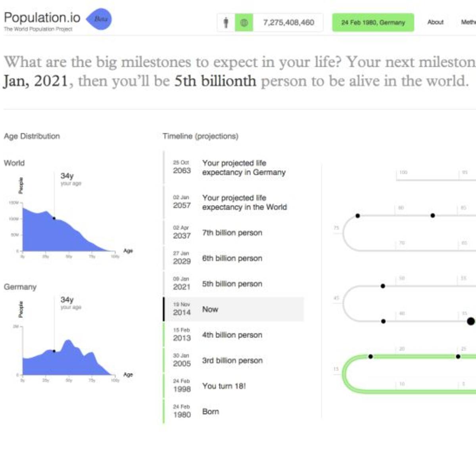The width and height of the screenshot is (476, 476).
Task: Click the person icon in header
Action: coord(226,23)
